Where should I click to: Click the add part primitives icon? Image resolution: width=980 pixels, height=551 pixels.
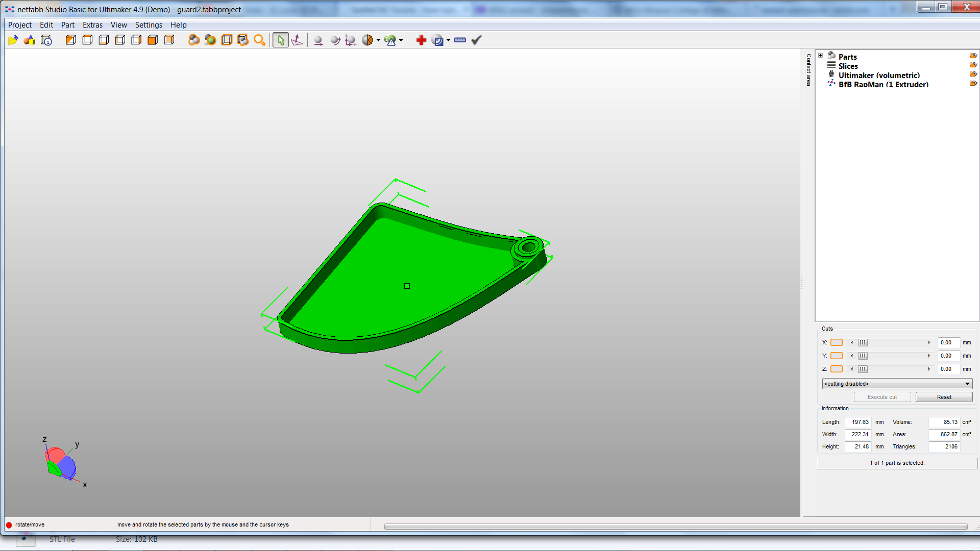30,40
